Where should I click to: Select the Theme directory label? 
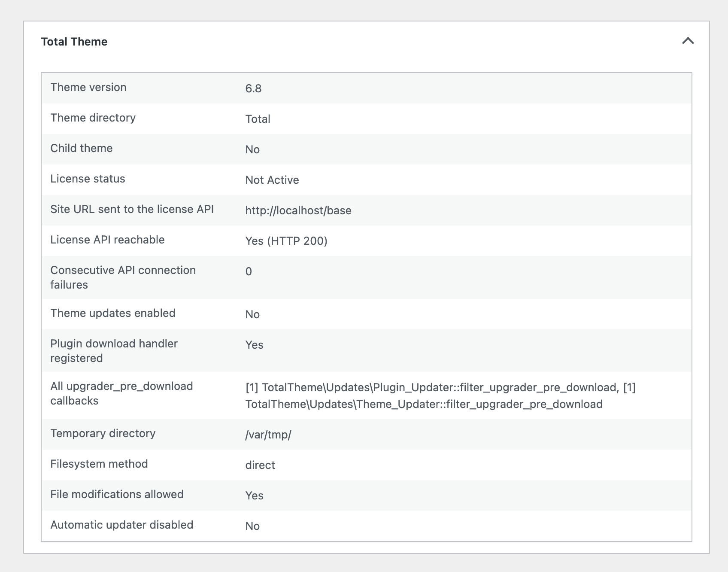(93, 118)
